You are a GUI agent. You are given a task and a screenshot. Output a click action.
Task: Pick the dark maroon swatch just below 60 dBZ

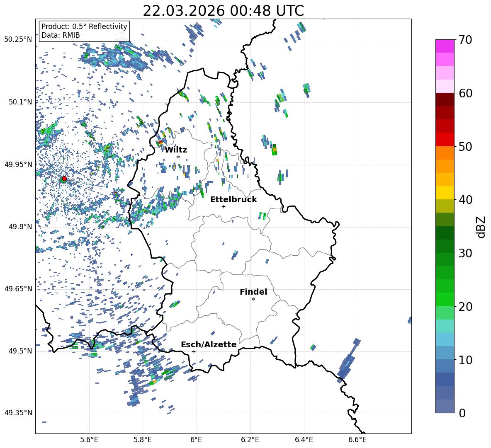[445, 99]
